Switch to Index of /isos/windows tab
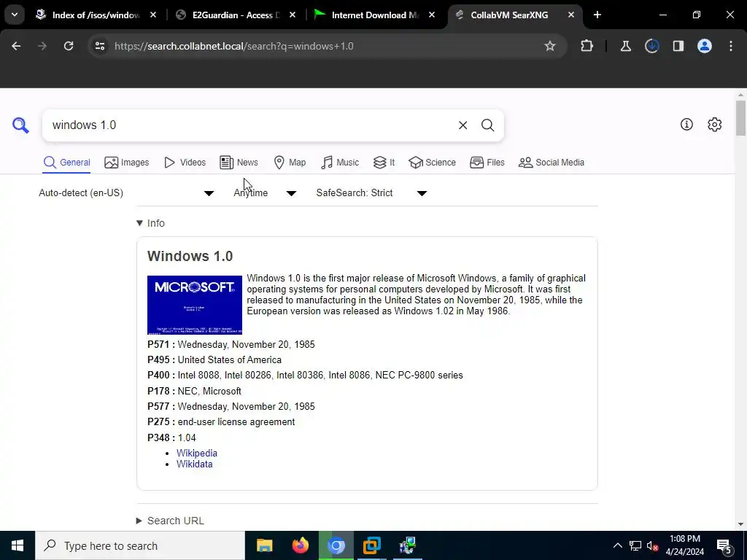747x560 pixels. (x=96, y=15)
